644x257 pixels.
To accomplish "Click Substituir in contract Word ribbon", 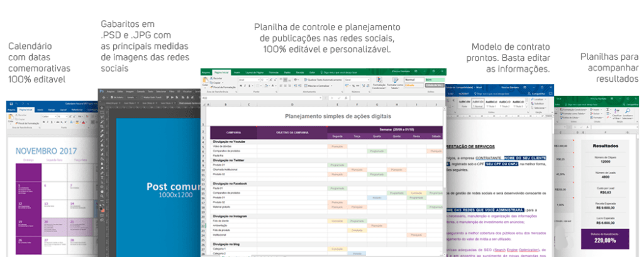I will click(536, 104).
